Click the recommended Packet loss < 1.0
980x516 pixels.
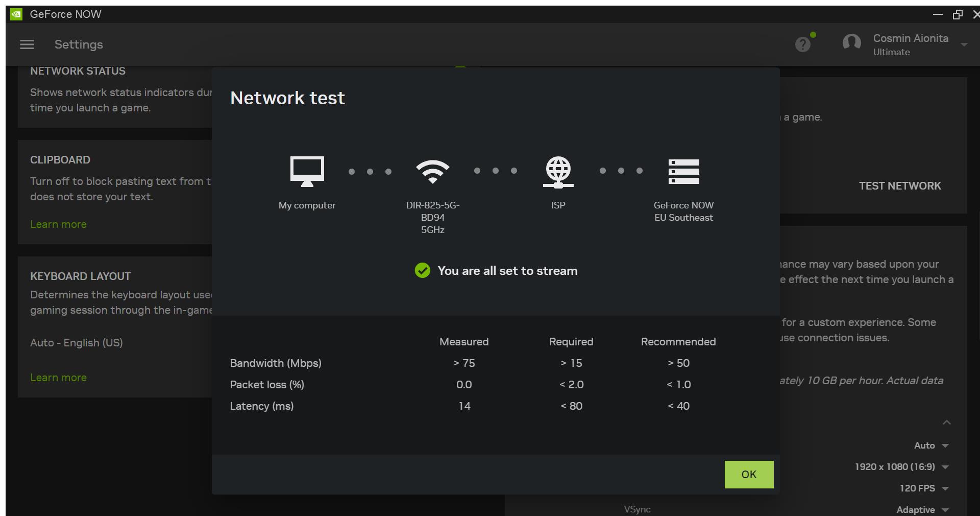pos(678,385)
